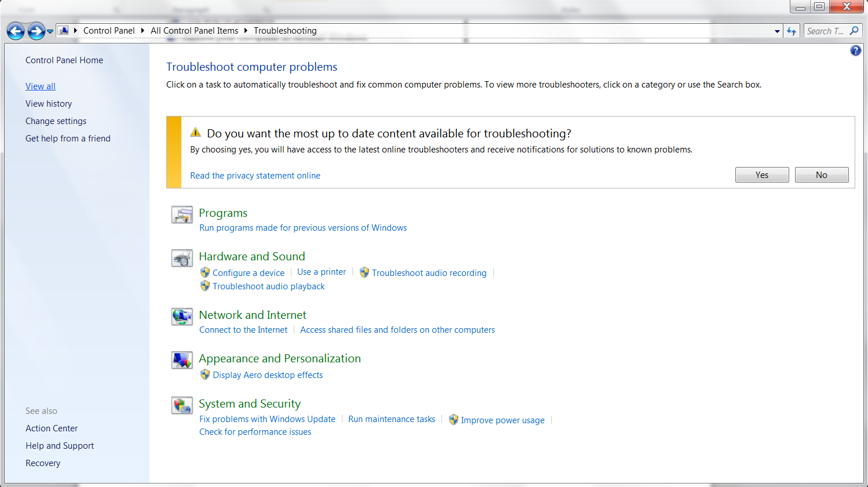Open the System and Security heading
This screenshot has height=487, width=868.
pyautogui.click(x=250, y=404)
